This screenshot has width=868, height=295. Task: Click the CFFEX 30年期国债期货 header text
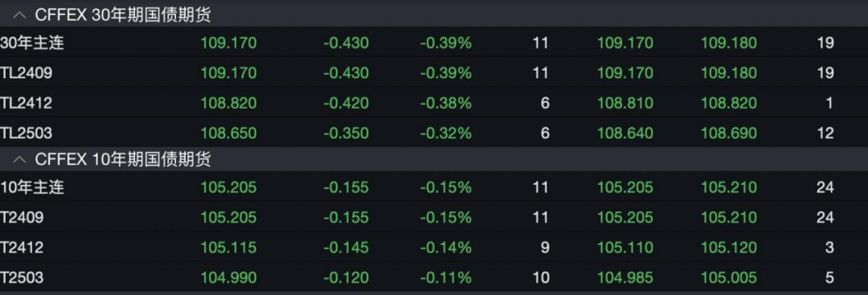coord(123,15)
